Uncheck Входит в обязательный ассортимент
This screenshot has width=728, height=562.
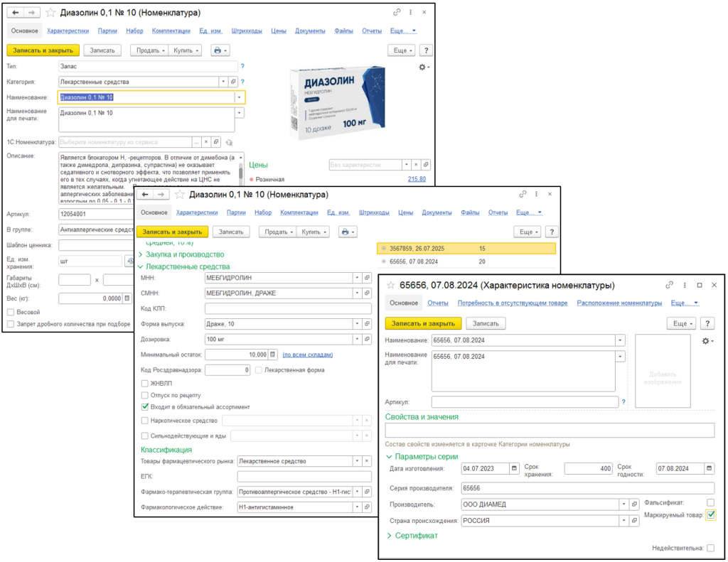click(145, 407)
